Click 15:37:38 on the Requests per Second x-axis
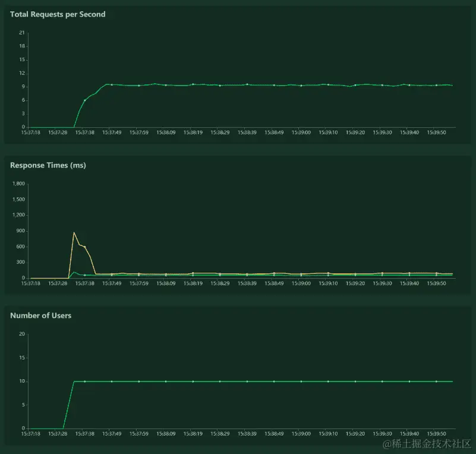The width and height of the screenshot is (476, 454). coord(85,133)
